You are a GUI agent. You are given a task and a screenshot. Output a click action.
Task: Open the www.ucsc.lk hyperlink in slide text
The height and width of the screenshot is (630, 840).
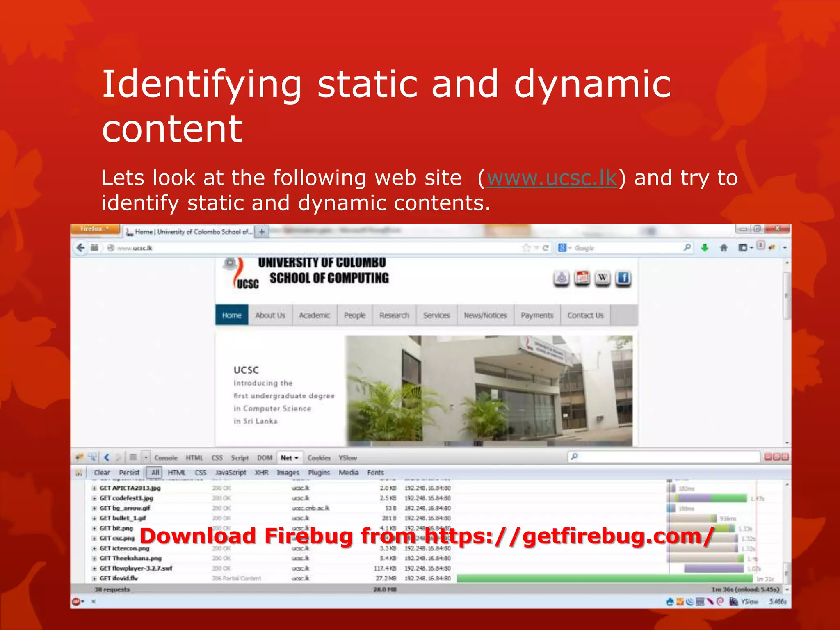point(552,178)
